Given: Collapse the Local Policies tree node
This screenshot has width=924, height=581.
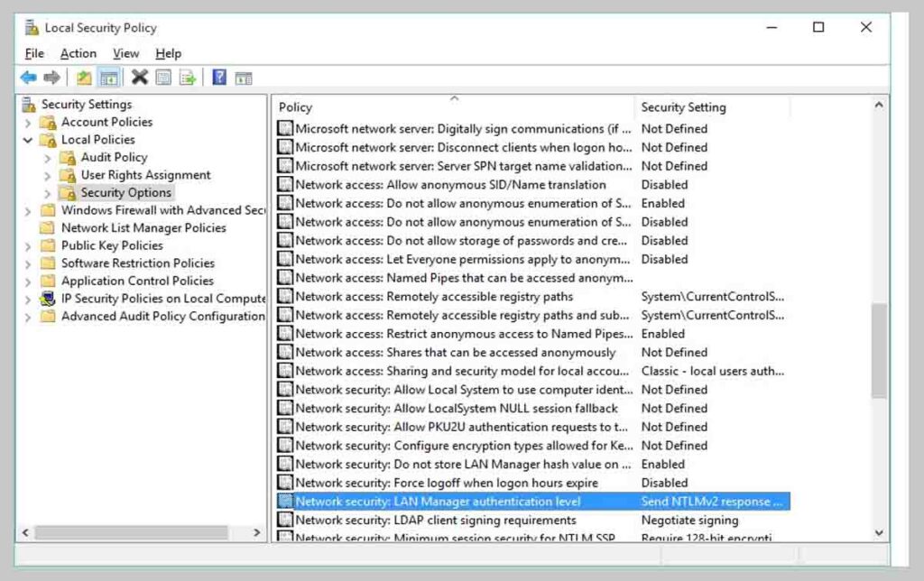Looking at the screenshot, I should pyautogui.click(x=28, y=140).
